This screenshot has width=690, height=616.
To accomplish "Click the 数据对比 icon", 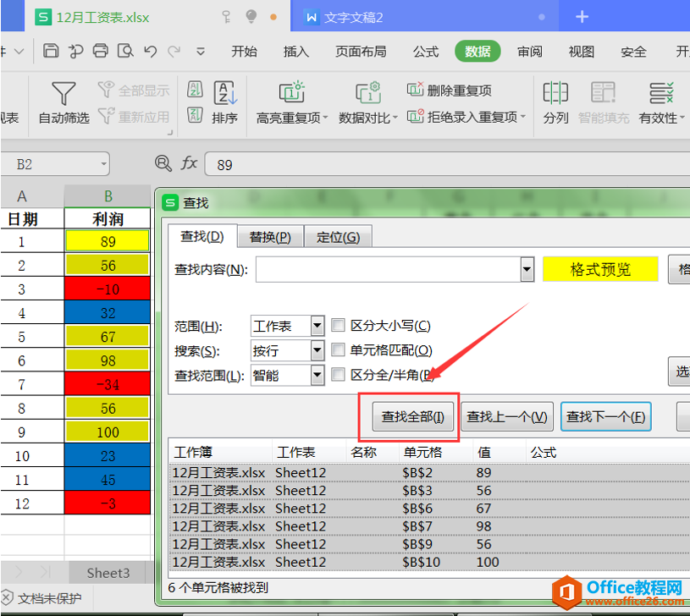I will tap(368, 92).
